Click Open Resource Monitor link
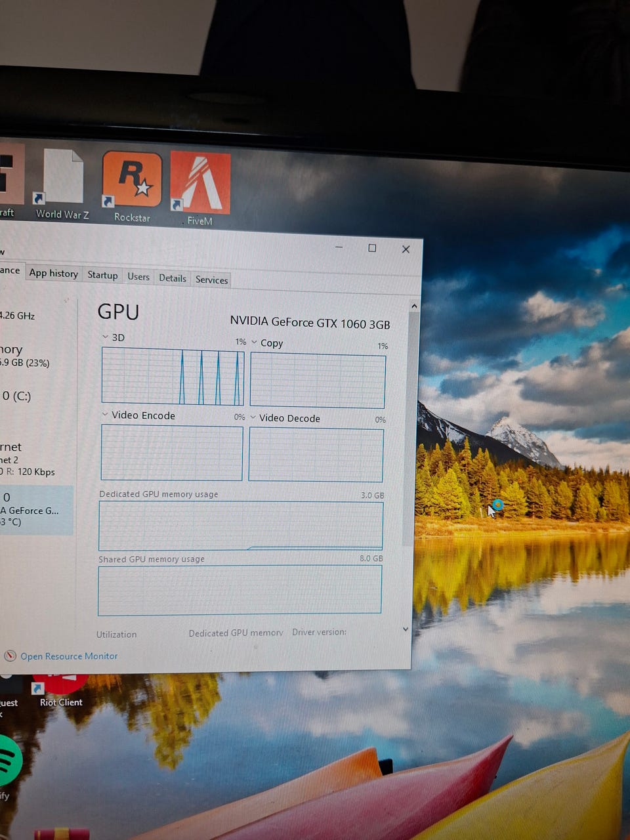Viewport: 630px width, 840px height. point(69,656)
